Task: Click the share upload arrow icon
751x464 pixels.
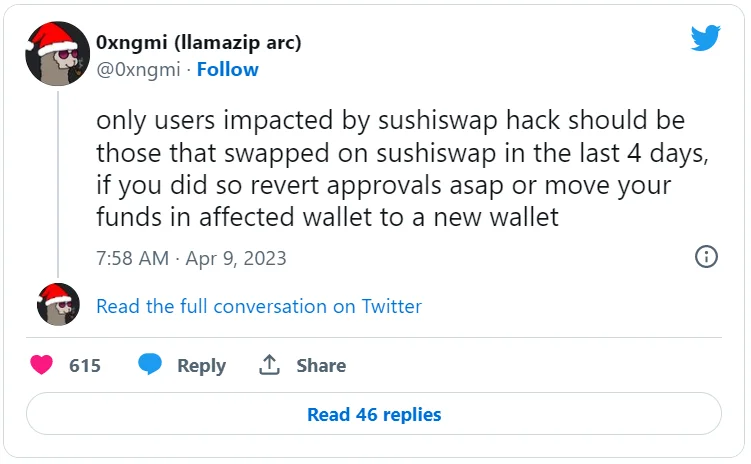Action: pyautogui.click(x=269, y=365)
